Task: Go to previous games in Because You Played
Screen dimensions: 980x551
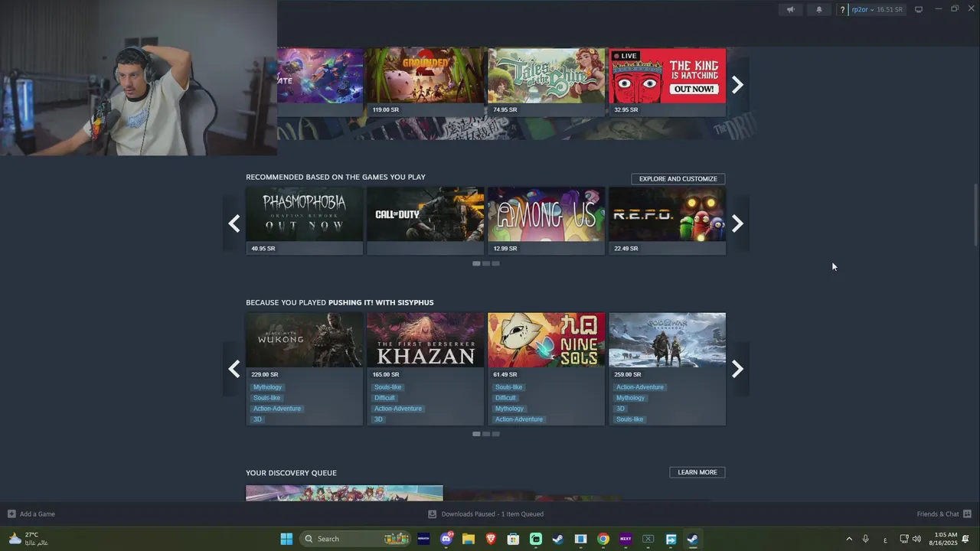Action: [x=234, y=369]
